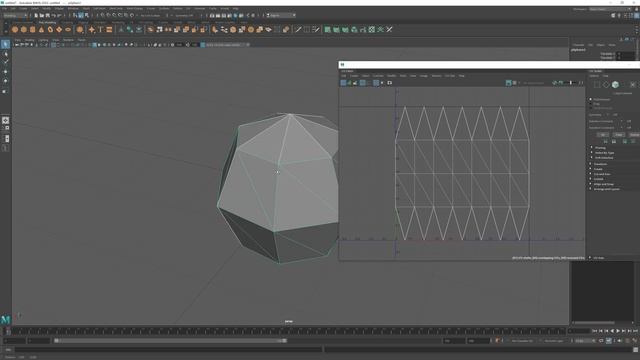
Task: Pick the Lasso select tool
Action: click(5, 53)
